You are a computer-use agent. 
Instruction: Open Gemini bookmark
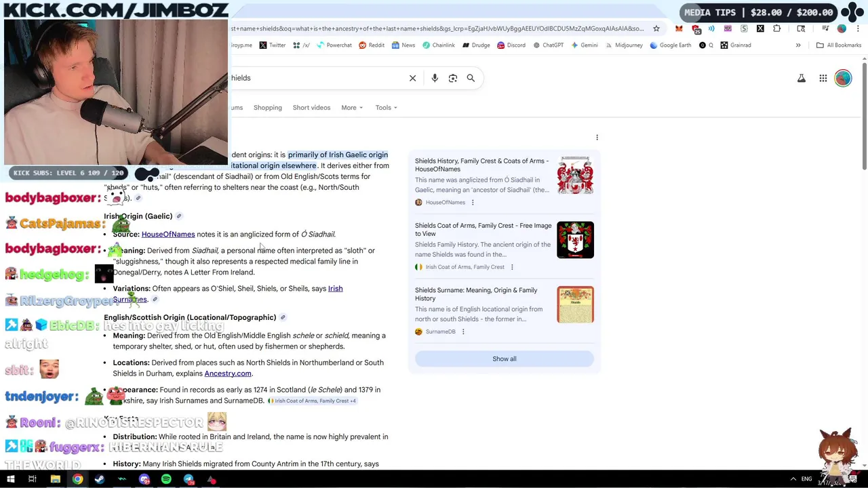point(585,45)
